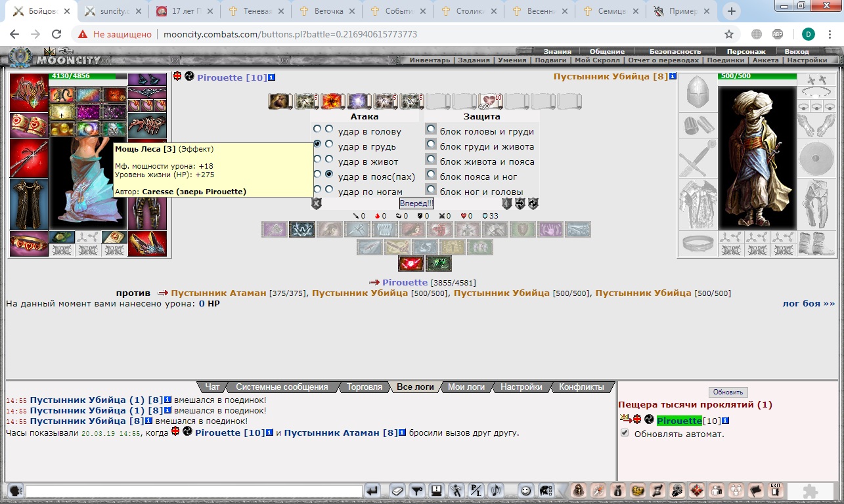The image size is (844, 504).
Task: Focus the chat message input field
Action: 194,491
